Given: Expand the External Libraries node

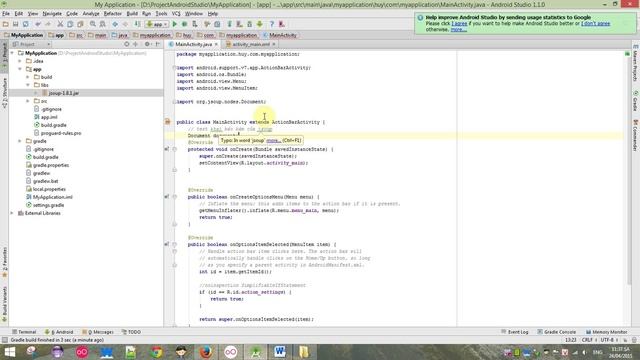Looking at the screenshot, I should tap(12, 213).
